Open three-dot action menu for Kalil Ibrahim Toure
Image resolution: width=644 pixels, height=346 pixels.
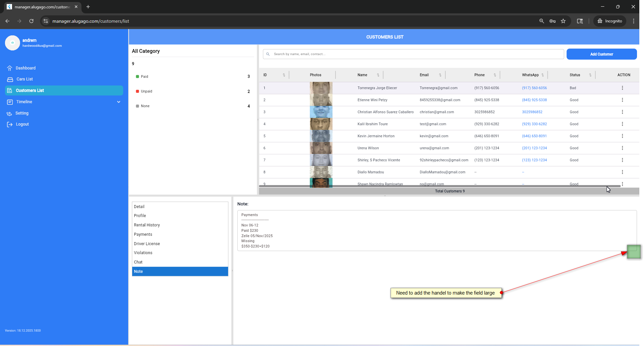coord(622,124)
